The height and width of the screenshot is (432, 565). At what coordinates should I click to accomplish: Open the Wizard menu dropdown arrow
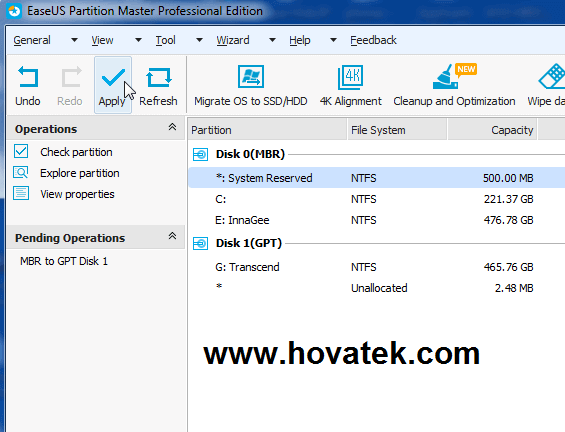[x=272, y=40]
